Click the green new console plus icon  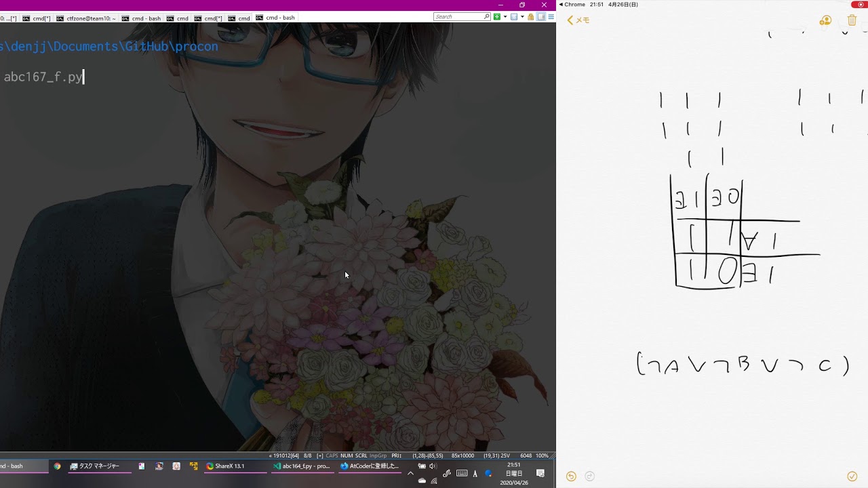[497, 17]
